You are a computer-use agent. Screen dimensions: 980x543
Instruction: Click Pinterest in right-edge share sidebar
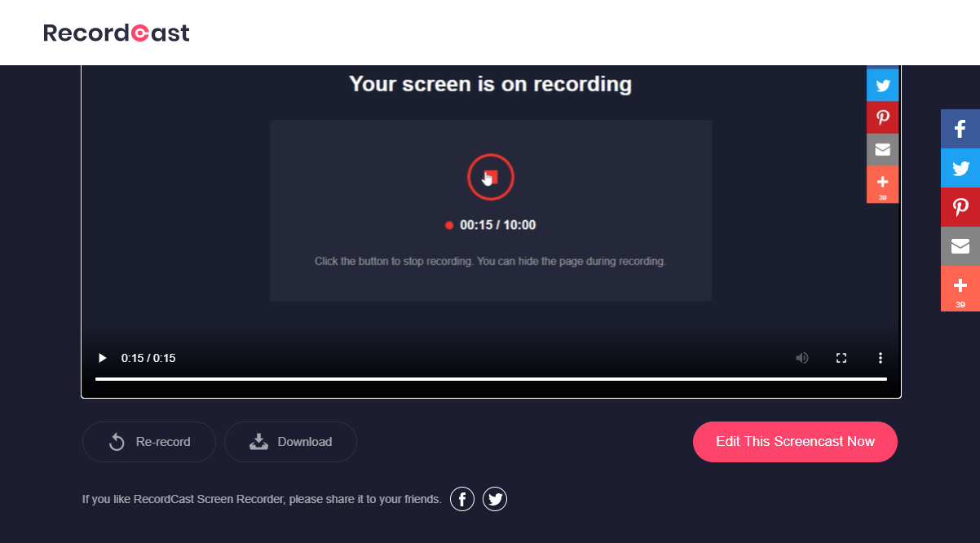click(960, 207)
